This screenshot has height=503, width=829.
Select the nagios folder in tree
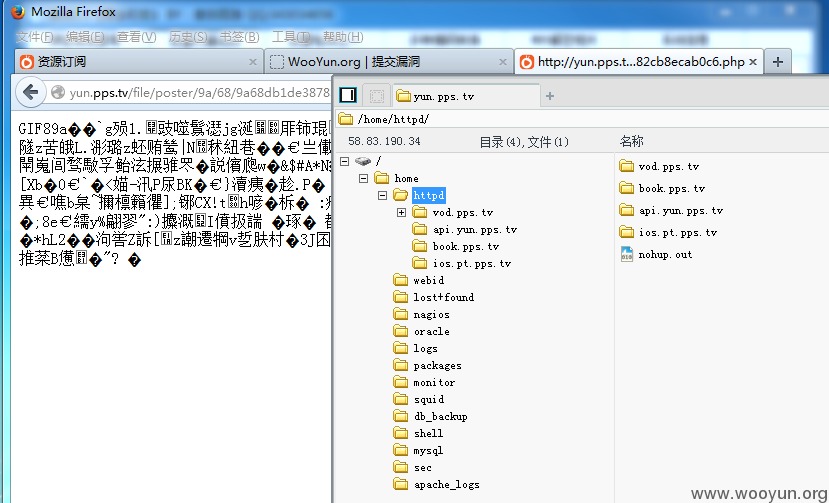422,314
